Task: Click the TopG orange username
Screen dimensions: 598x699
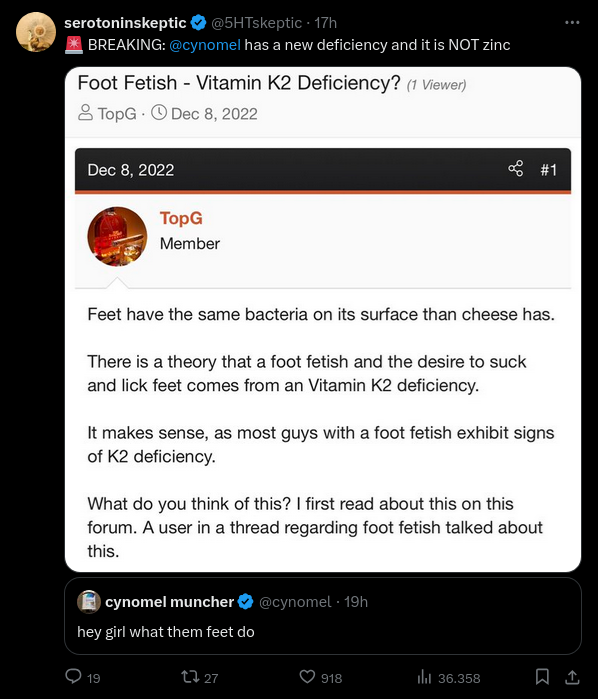Action: (x=181, y=218)
